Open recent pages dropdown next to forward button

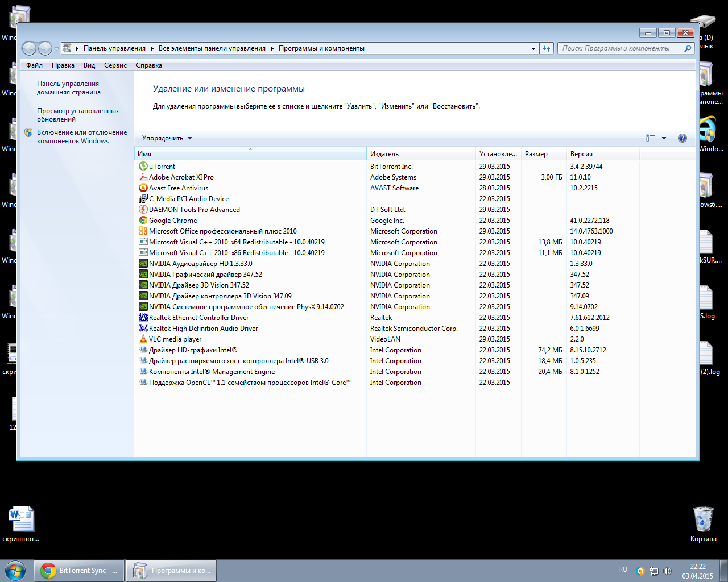tap(56, 49)
